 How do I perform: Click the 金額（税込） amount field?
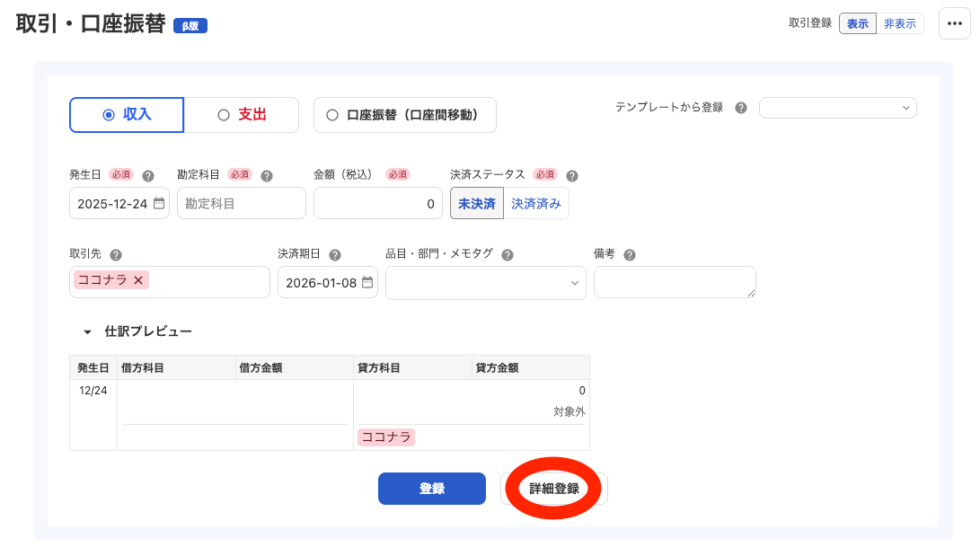point(377,203)
